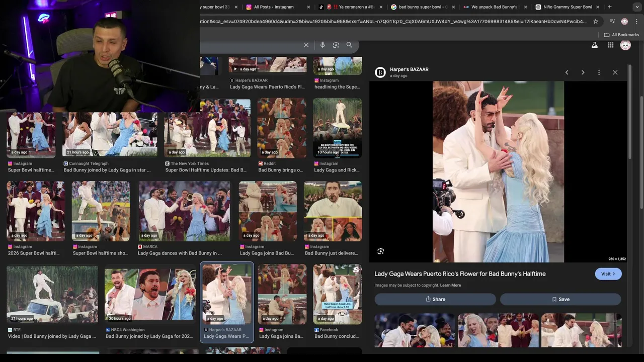Open the All Bookmarks folder
Screen dimensions: 644x362
[x=621, y=35]
